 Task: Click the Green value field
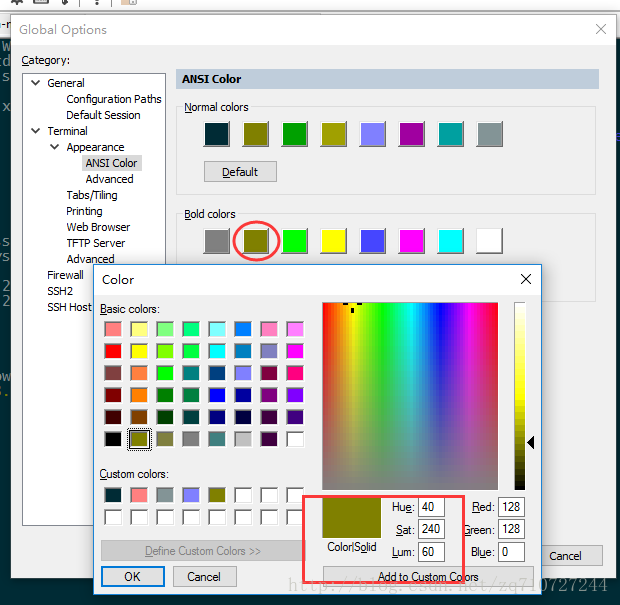click(x=511, y=529)
